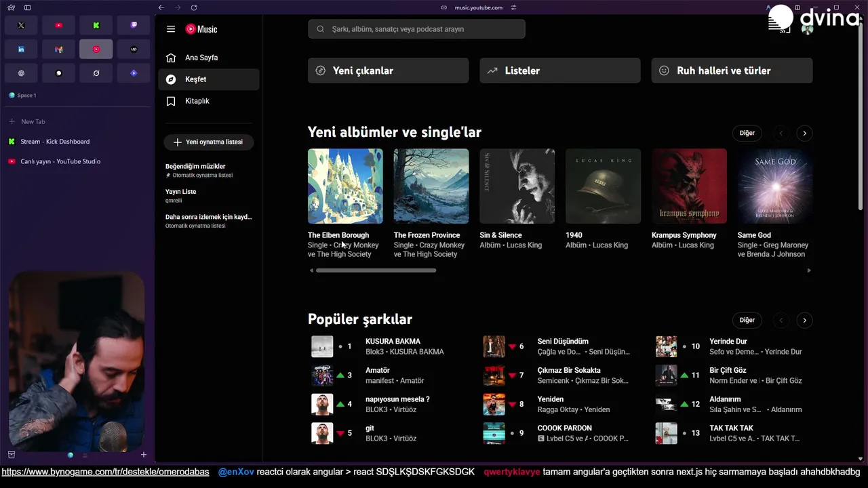The width and height of the screenshot is (868, 488).
Task: Open the purple play-diamond pinned tab
Action: [134, 73]
